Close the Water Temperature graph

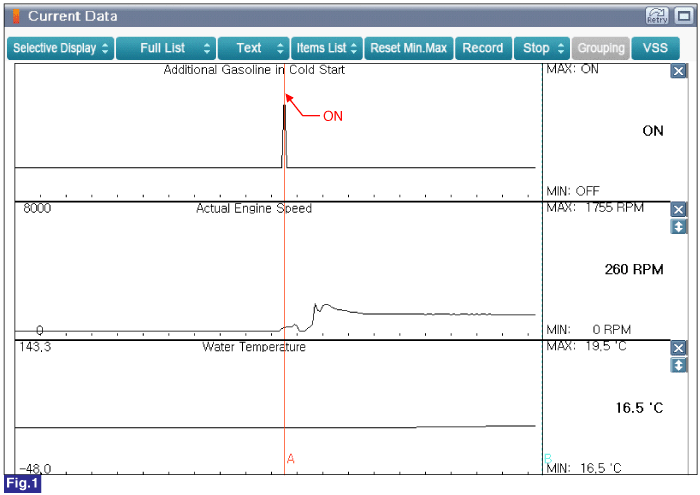coord(678,348)
